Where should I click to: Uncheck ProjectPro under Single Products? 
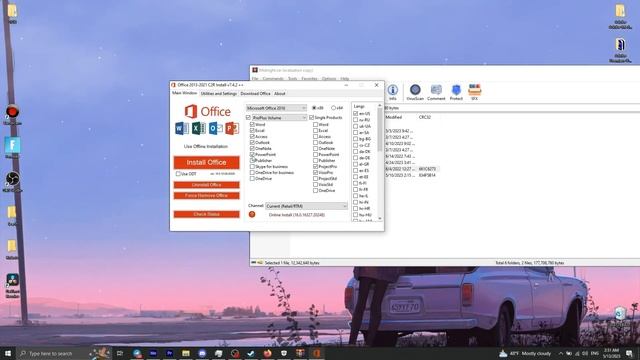pos(316,167)
